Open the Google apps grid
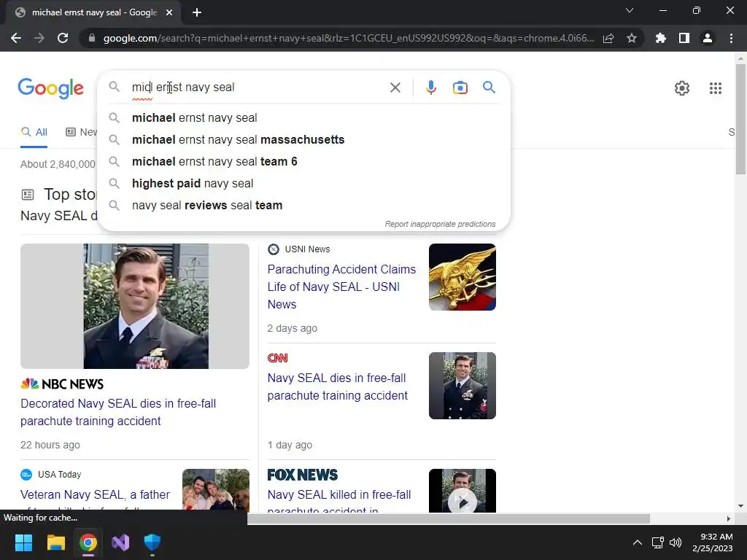Screen dimensions: 747x560 tap(715, 88)
